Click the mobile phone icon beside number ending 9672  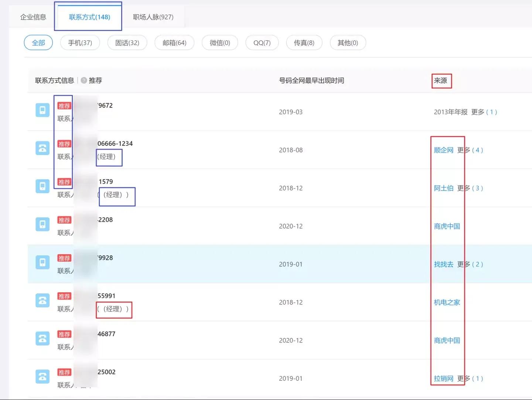[x=42, y=110]
